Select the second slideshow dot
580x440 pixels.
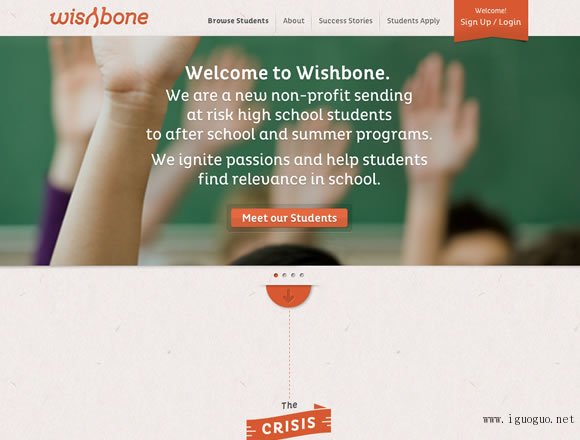coord(284,275)
